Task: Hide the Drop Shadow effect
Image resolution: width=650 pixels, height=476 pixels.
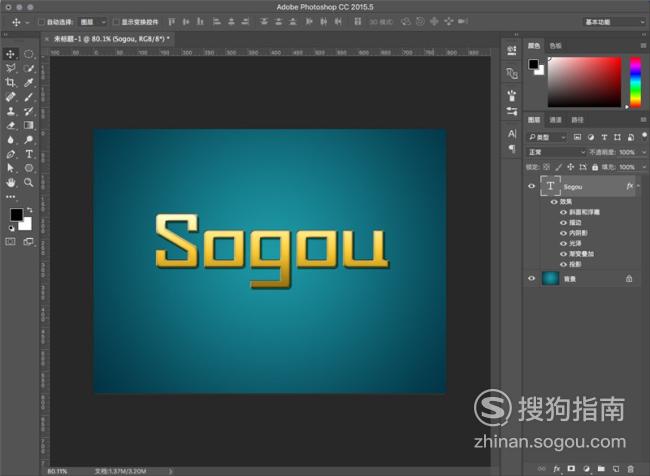Action: [563, 264]
